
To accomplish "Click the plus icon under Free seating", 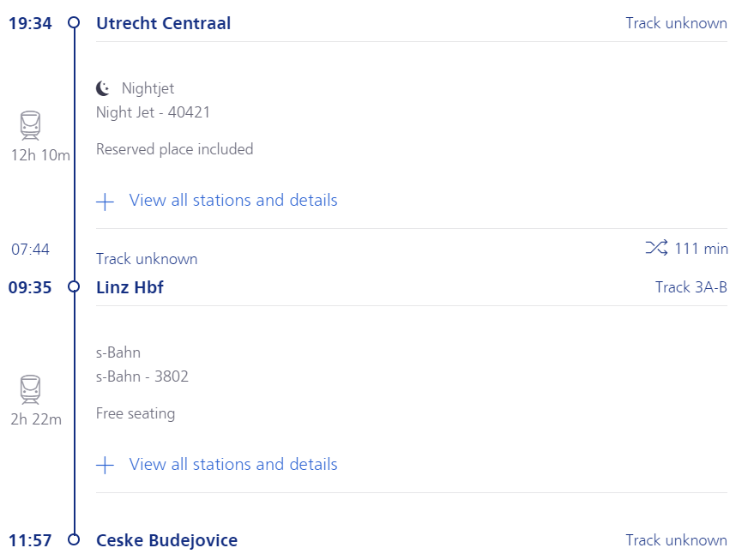I will coord(105,466).
